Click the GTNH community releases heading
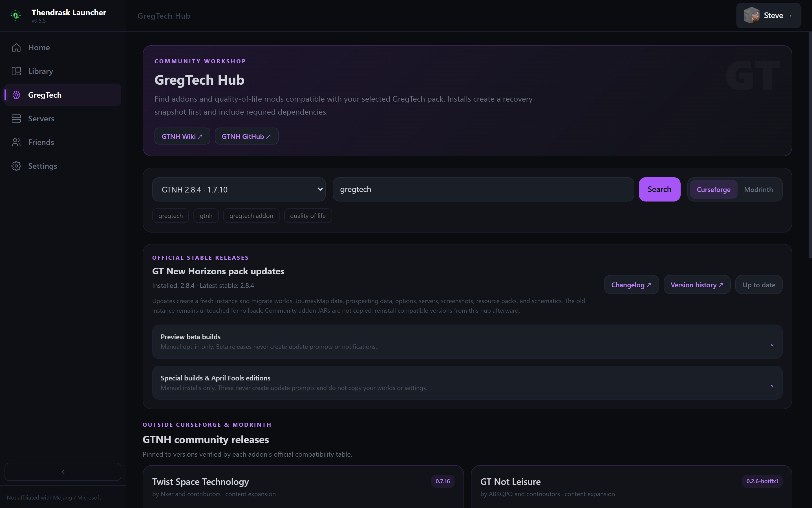This screenshot has height=508, width=812. tap(206, 439)
